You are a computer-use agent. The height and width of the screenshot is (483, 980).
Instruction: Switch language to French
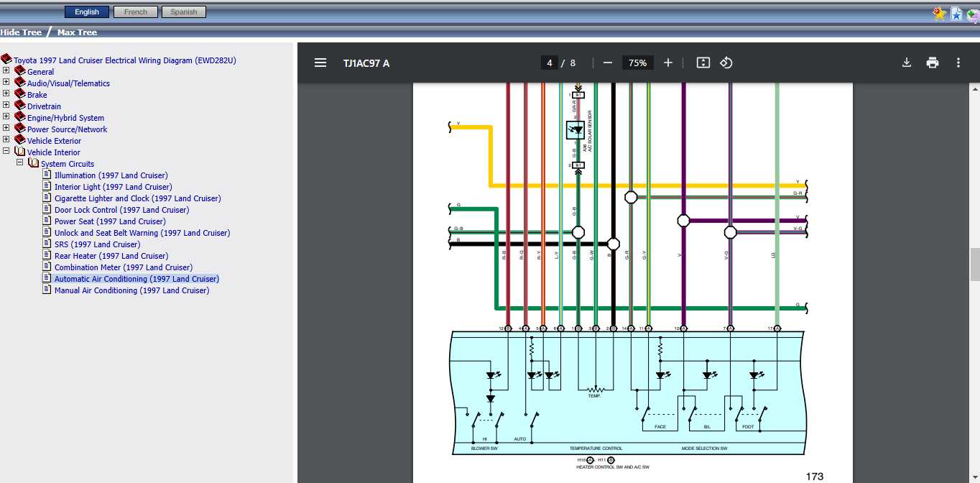pos(136,11)
